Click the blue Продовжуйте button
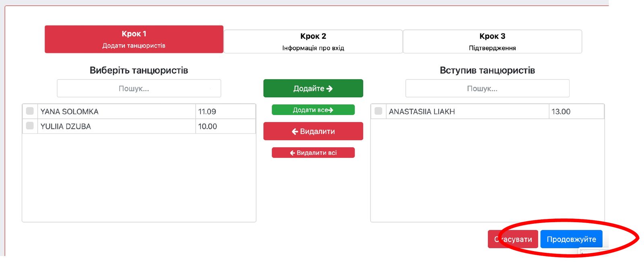This screenshot has width=644, height=262. coord(571,239)
